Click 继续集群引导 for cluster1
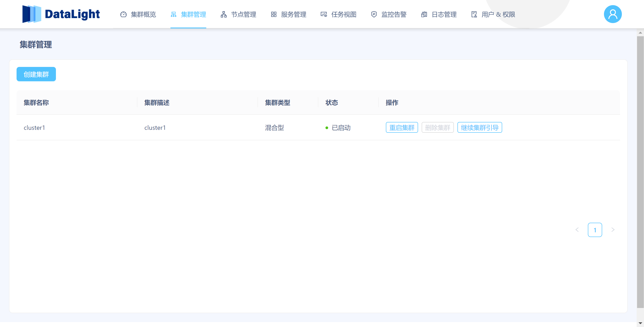Screen dimensions: 644x327 tap(480, 128)
